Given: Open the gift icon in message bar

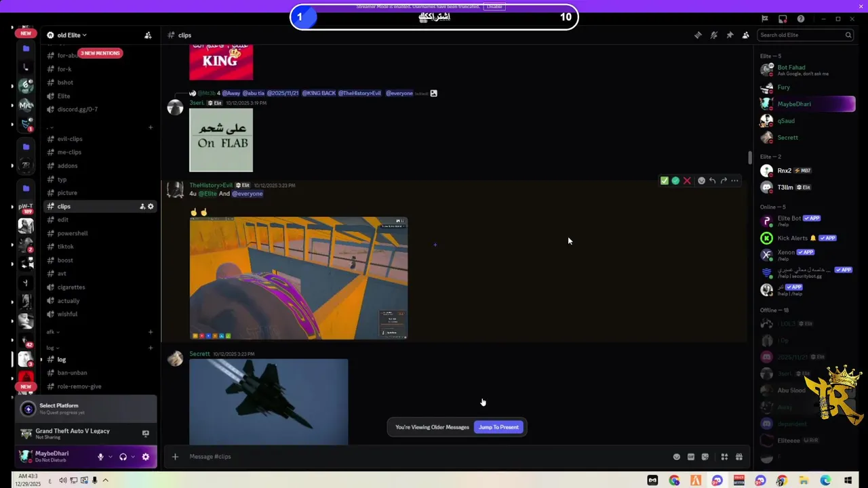Looking at the screenshot, I should point(739,457).
